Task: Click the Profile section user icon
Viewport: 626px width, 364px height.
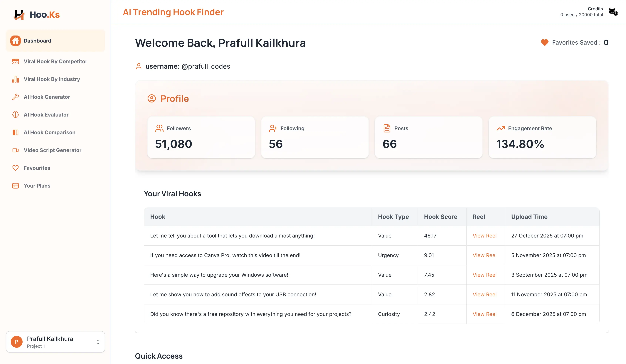Action: [x=152, y=99]
